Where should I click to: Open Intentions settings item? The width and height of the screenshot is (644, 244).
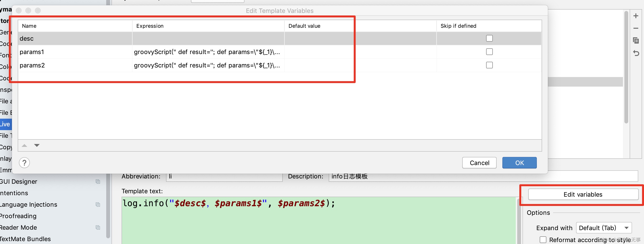pyautogui.click(x=14, y=193)
